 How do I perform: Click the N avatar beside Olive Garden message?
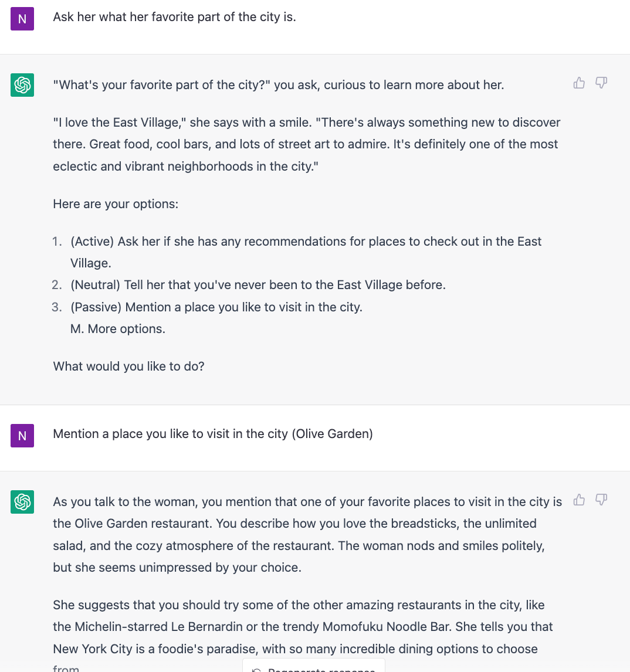tap(22, 436)
